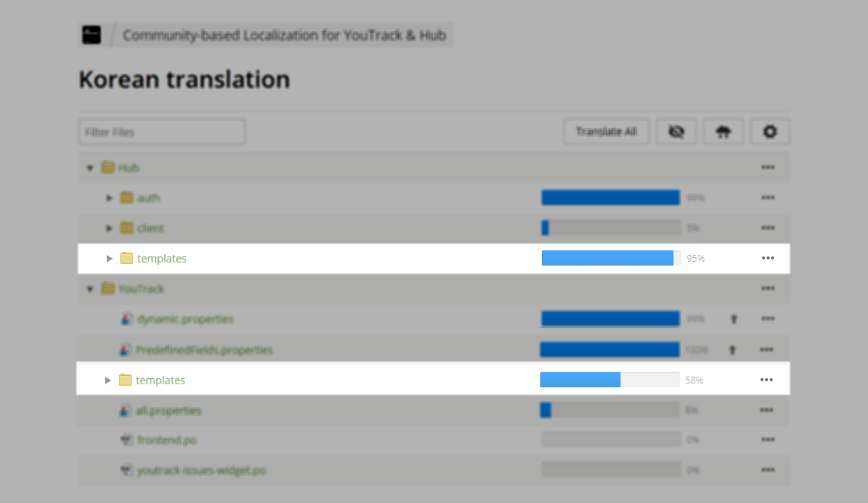Toggle the hide-completed-files eye icon

(677, 131)
